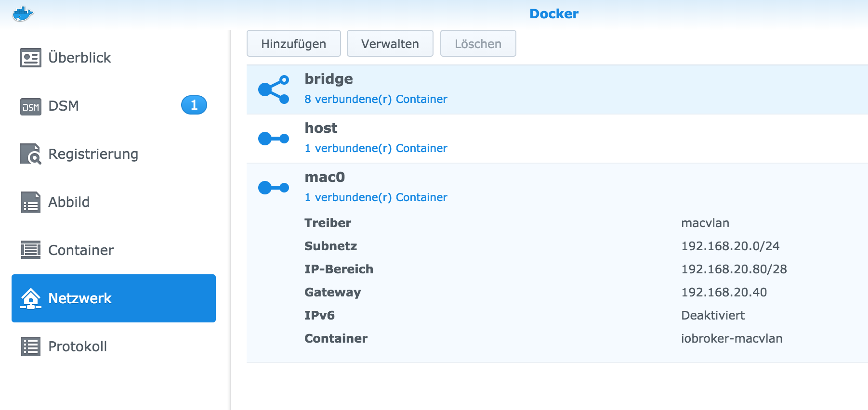Click the Hinzufügen button
868x410 pixels.
pos(294,43)
